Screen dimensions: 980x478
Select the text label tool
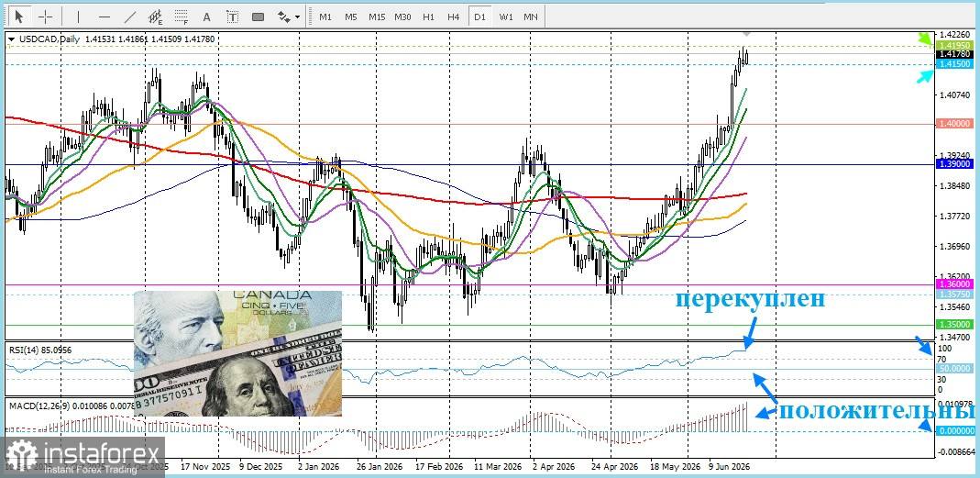tap(232, 17)
